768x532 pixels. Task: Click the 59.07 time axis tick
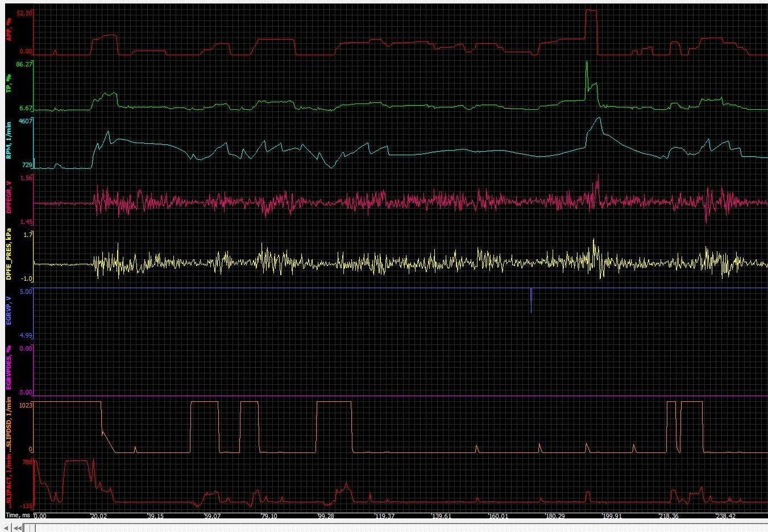coord(212,516)
